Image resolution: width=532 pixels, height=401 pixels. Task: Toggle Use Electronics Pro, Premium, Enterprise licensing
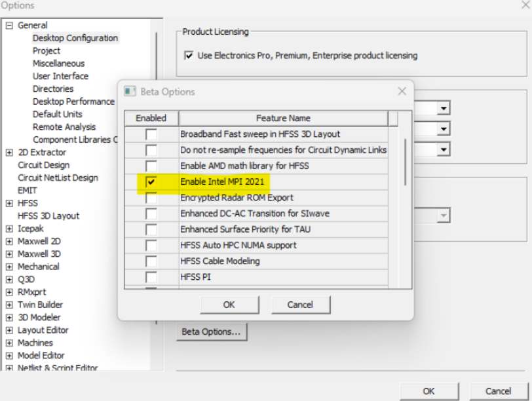tap(189, 56)
